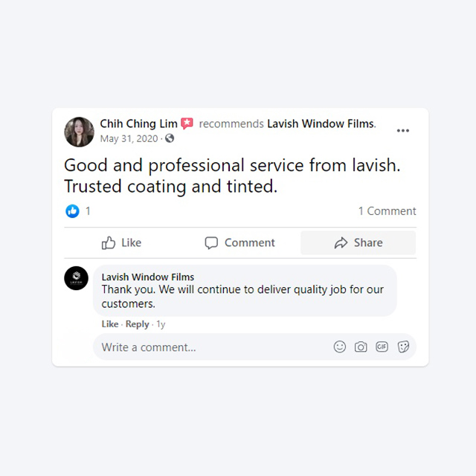The image size is (476, 476).
Task: Reply to the Lavish Window Films comment
Action: tap(137, 324)
